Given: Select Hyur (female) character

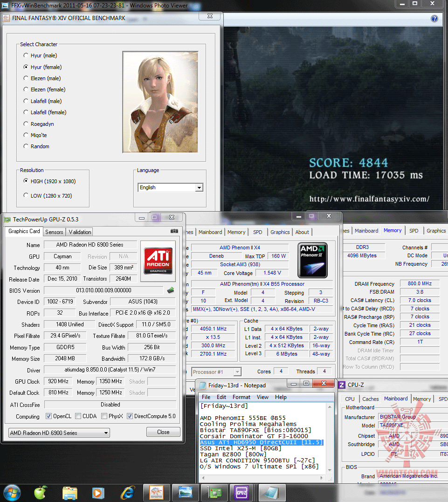Looking at the screenshot, I should pyautogui.click(x=42, y=67).
